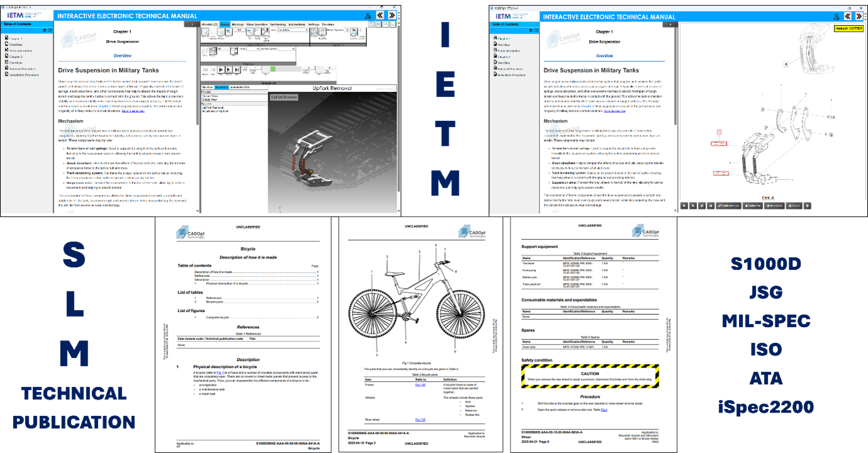The image size is (868, 453).
Task: Select the zoom-in tool in the model viewer toolbar
Action: pos(685,206)
